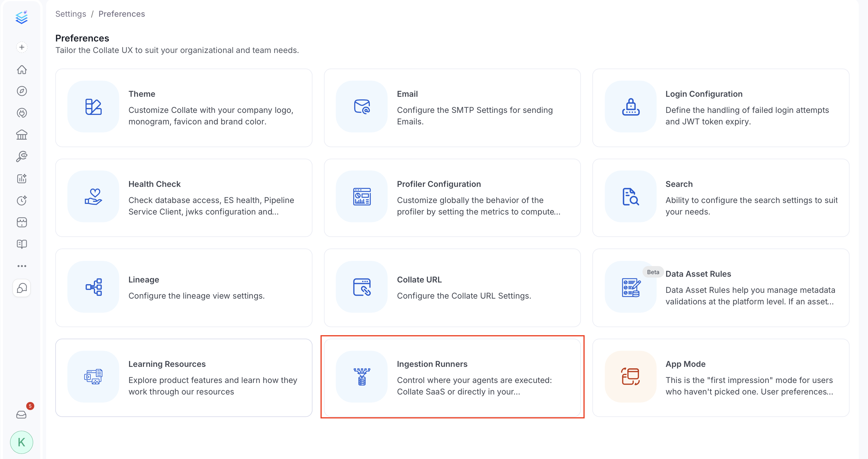
Task: Click the Collate URL browser-link icon
Action: pos(362,287)
